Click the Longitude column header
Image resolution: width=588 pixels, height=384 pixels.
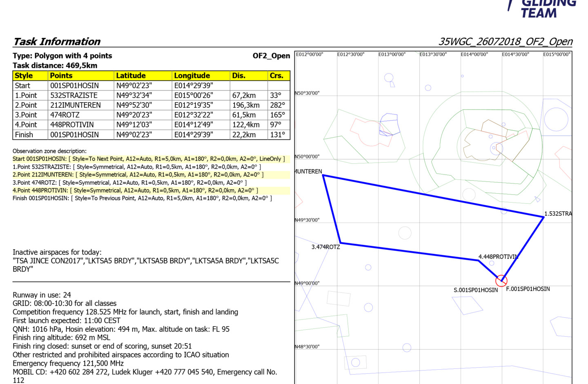click(x=192, y=76)
